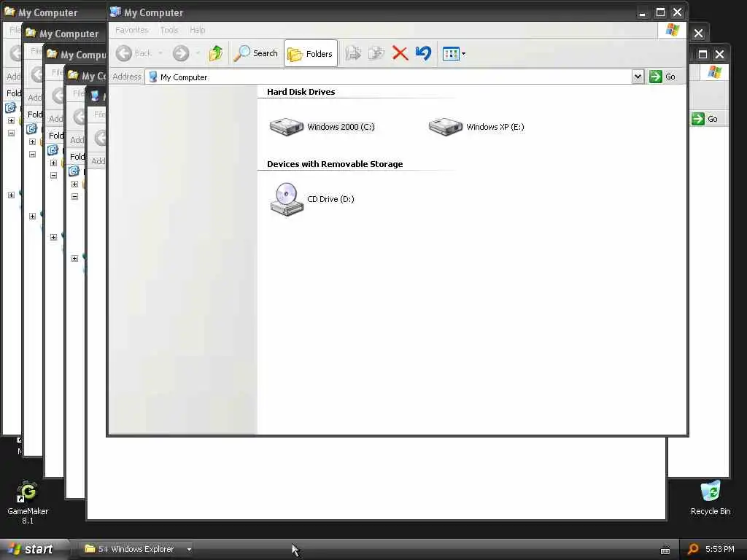Viewport: 747px width, 560px height.
Task: Select the GameMaker 8.1 desktop shortcut
Action: tap(28, 503)
